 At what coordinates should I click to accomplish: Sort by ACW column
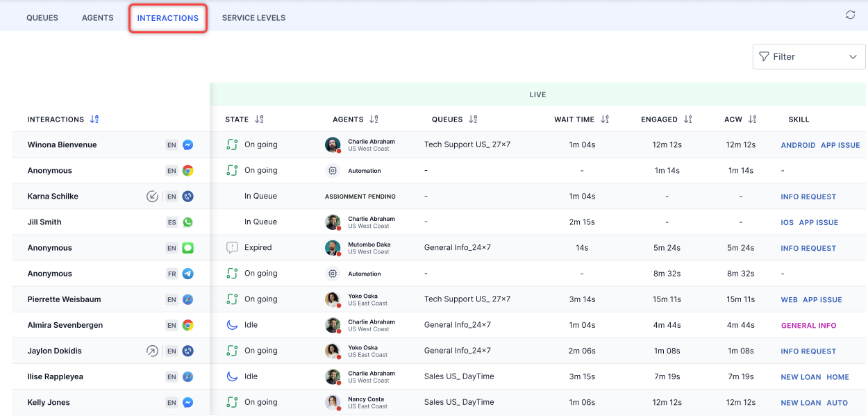pyautogui.click(x=752, y=119)
